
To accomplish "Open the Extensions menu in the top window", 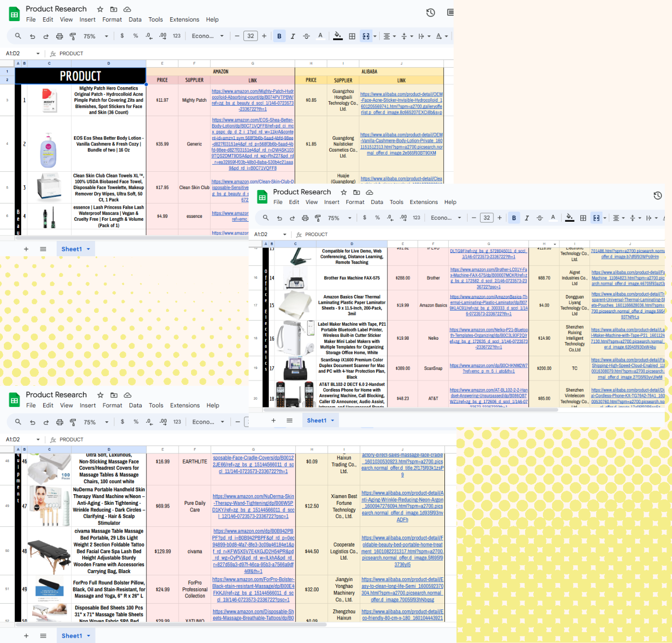I will (x=184, y=20).
